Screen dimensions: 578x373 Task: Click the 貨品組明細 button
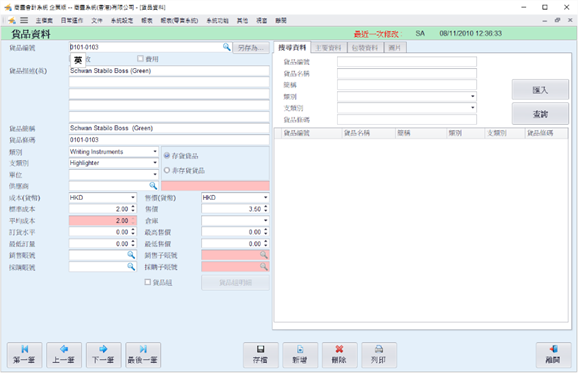[235, 283]
